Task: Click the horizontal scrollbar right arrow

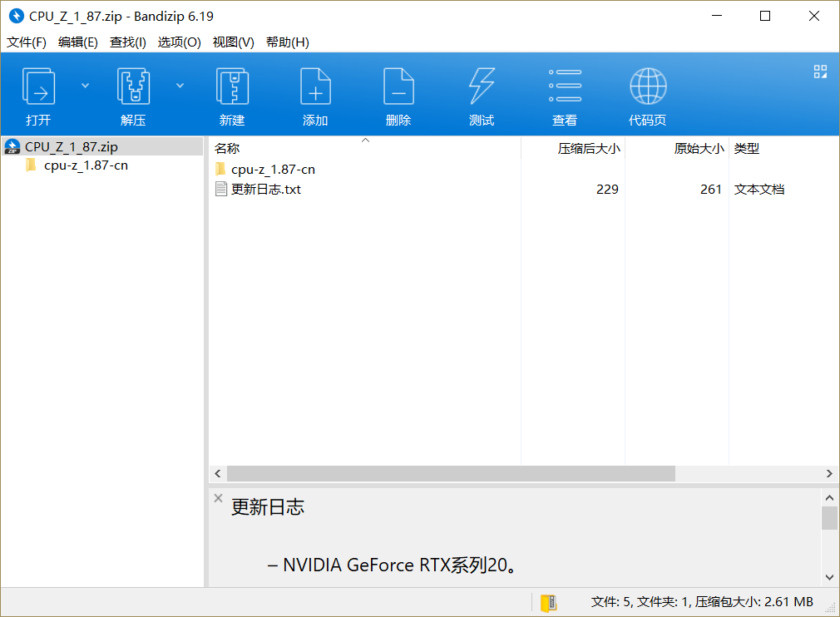Action: [829, 473]
